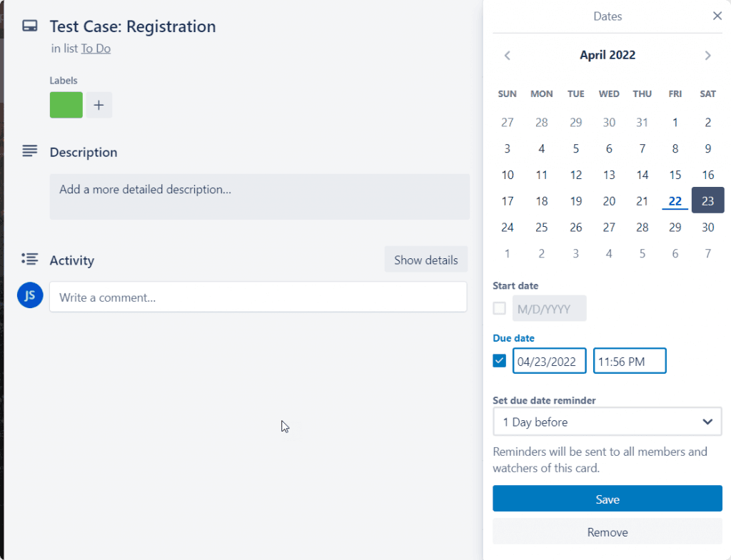Image resolution: width=731 pixels, height=560 pixels.
Task: Click the due time field showing 11:56 PM
Action: click(x=629, y=360)
